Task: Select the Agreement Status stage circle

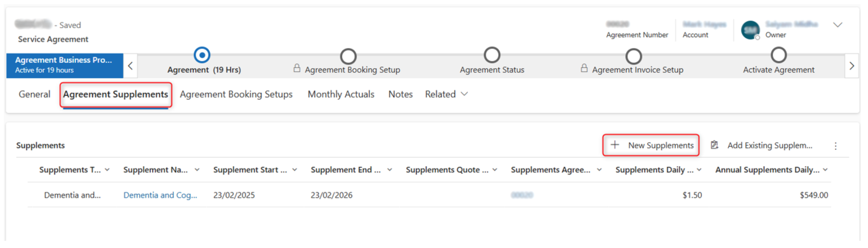Action: (x=492, y=55)
